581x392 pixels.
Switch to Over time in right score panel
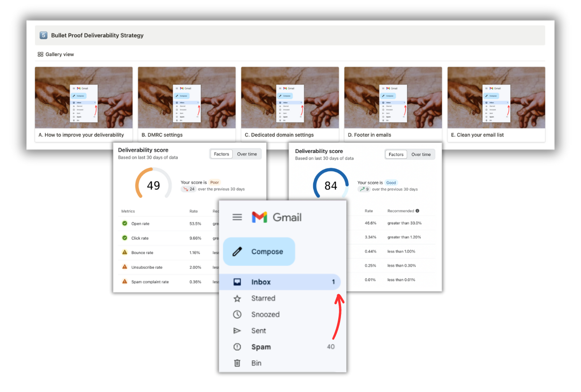tap(421, 154)
